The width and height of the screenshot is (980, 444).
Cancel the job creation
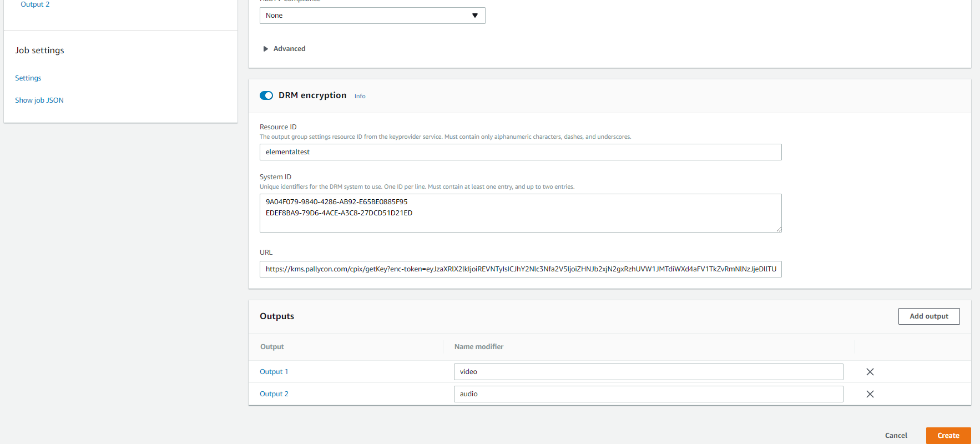click(896, 436)
